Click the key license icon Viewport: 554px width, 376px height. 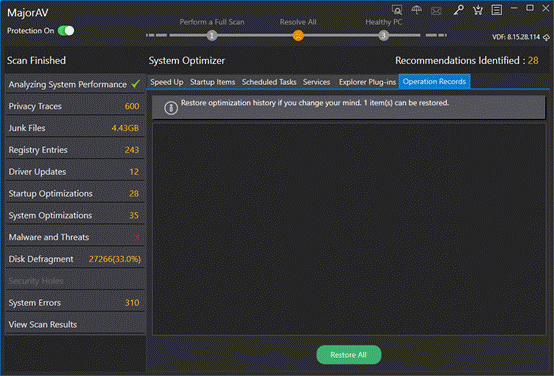[x=459, y=10]
